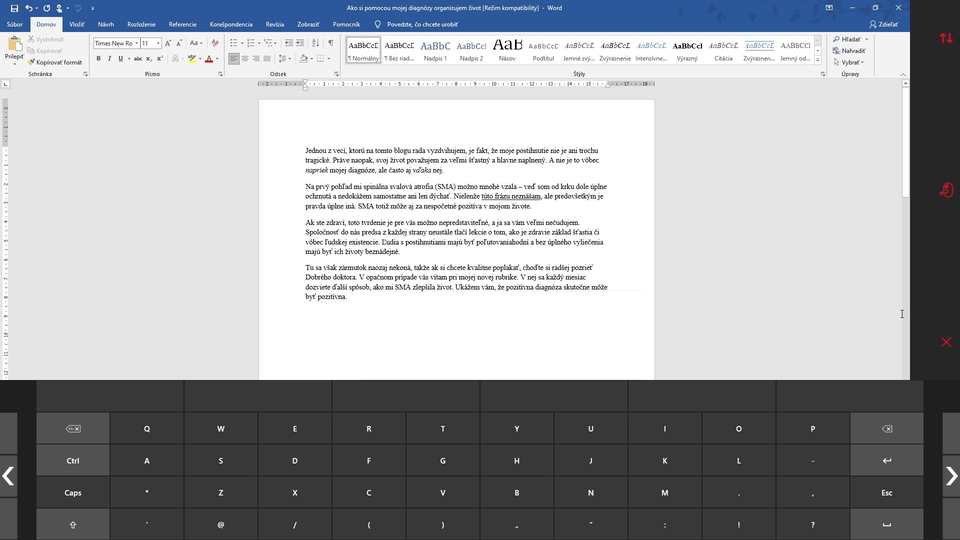Open the line spacing dropdown
This screenshot has height=540, width=960.
click(284, 59)
